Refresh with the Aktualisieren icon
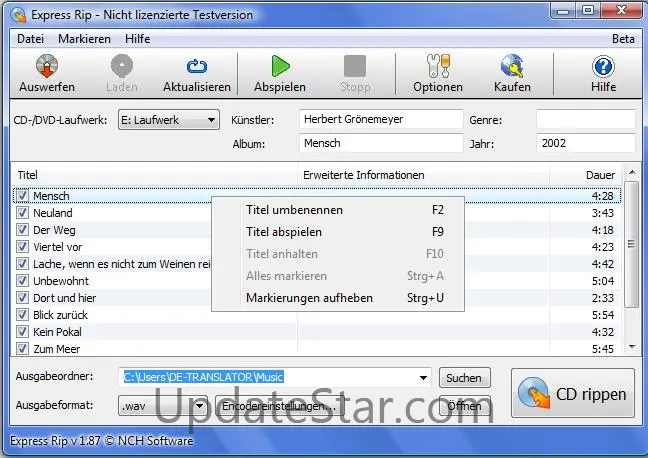Viewport: 648px width, 458px height. click(x=197, y=65)
